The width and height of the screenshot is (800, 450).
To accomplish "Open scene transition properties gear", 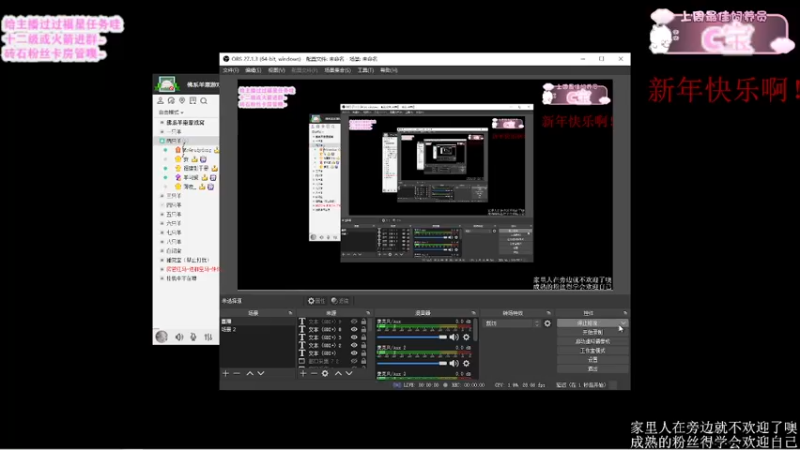I will (x=547, y=323).
